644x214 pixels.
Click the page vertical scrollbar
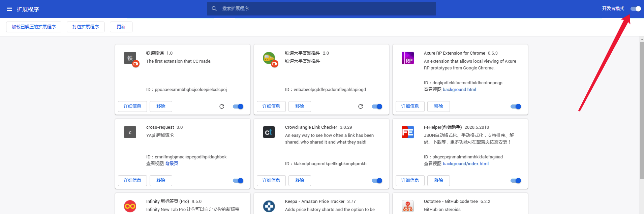point(642,111)
